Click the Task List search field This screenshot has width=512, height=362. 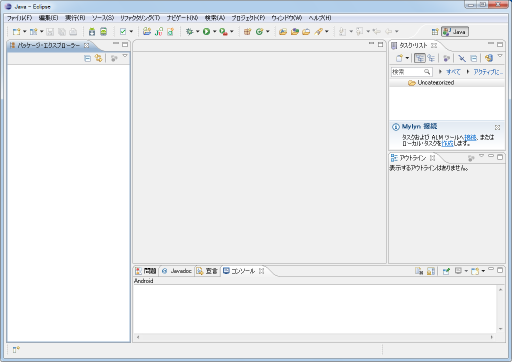point(411,72)
